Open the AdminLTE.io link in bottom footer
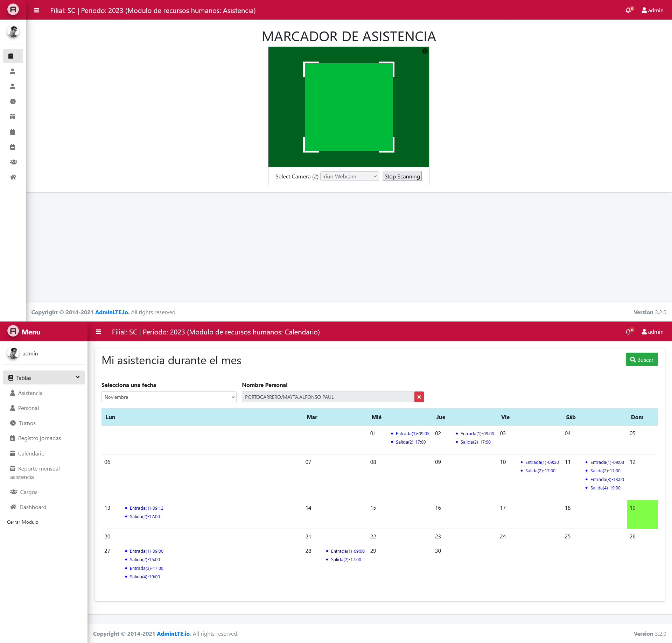The image size is (672, 643). tap(174, 634)
